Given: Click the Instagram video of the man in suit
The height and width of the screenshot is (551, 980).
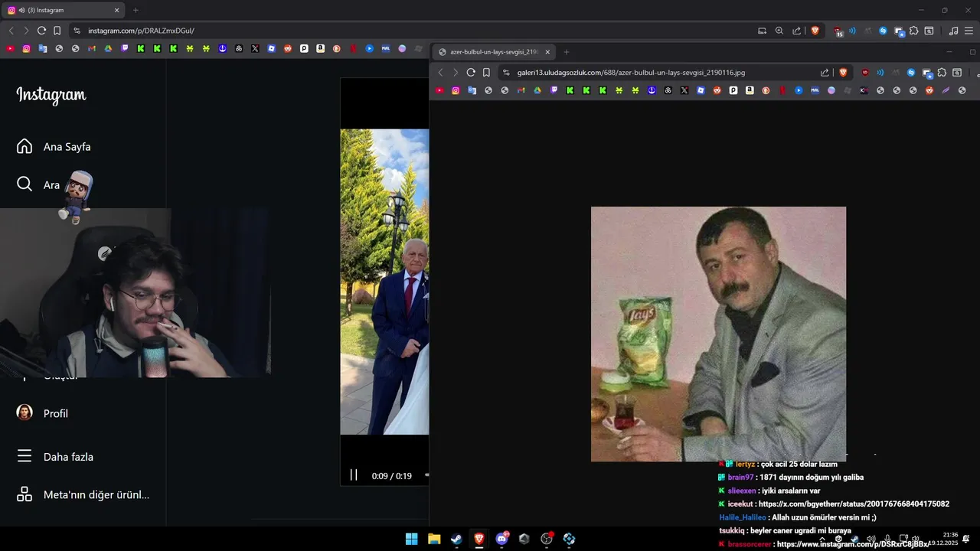Looking at the screenshot, I should (384, 282).
